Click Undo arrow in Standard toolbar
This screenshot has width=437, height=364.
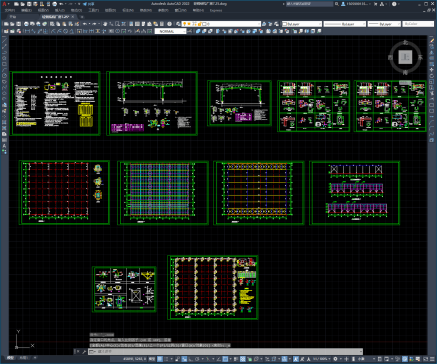click(85, 24)
